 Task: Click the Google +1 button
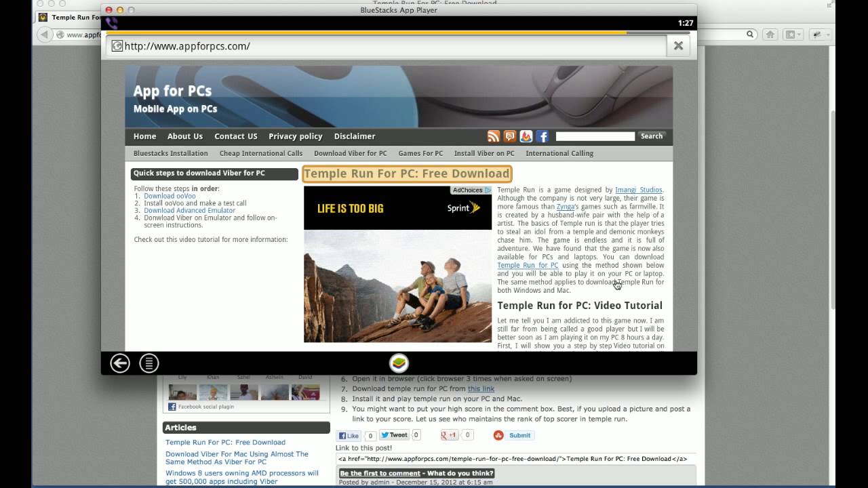(450, 435)
